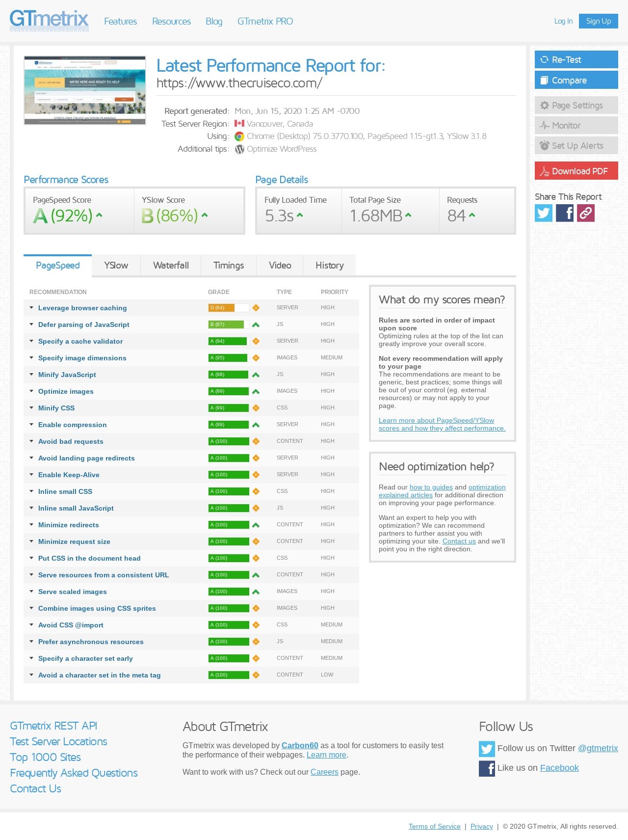Expand Inline small CSS recommendation
628x840 pixels.
tap(65, 491)
